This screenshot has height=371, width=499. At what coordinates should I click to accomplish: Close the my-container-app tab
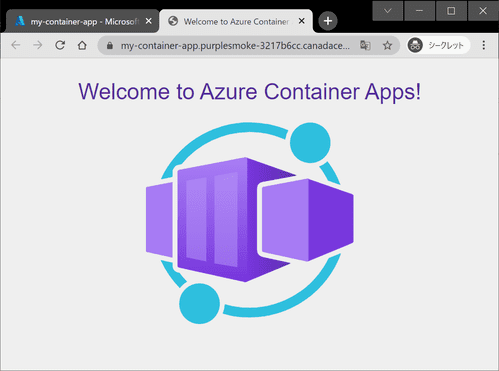tap(149, 21)
